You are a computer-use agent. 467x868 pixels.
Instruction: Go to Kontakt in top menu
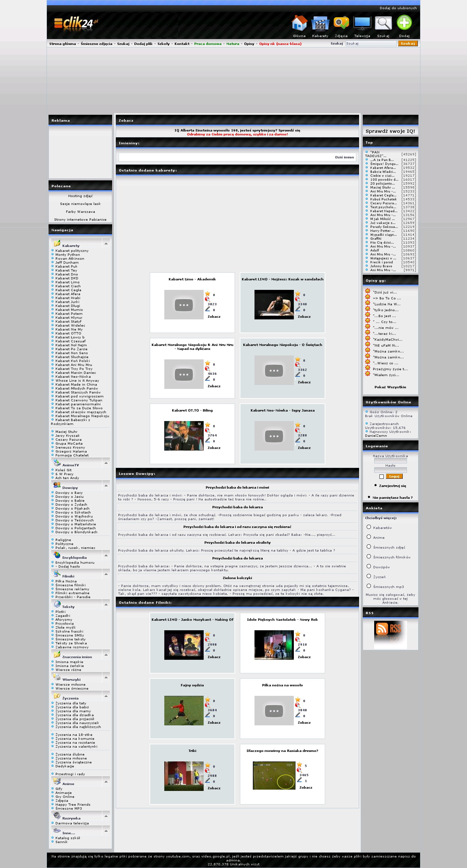point(182,44)
